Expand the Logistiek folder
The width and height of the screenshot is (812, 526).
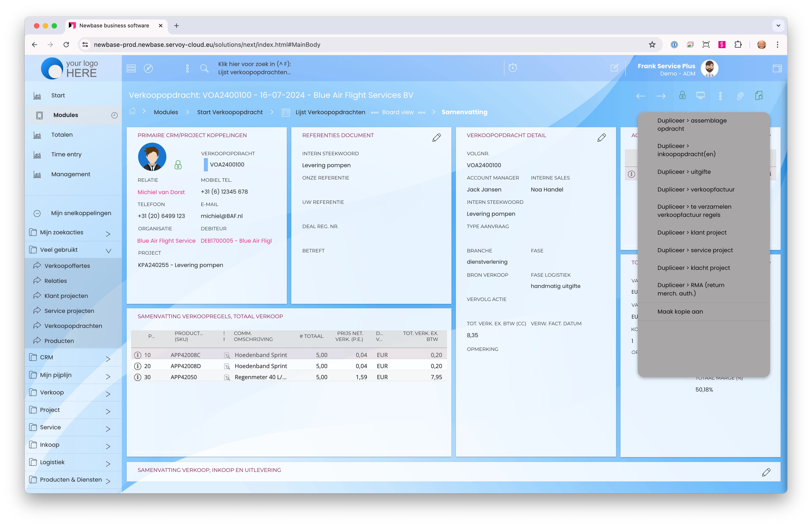point(108,463)
